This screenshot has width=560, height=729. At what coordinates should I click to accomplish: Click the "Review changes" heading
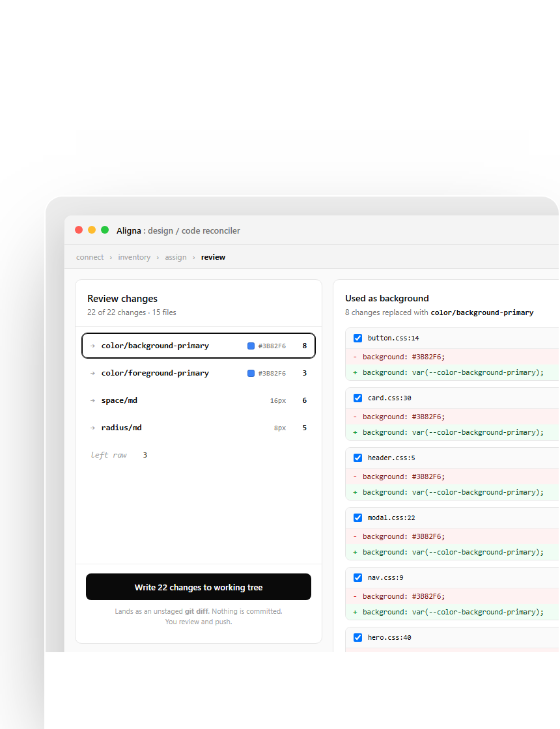tap(122, 299)
